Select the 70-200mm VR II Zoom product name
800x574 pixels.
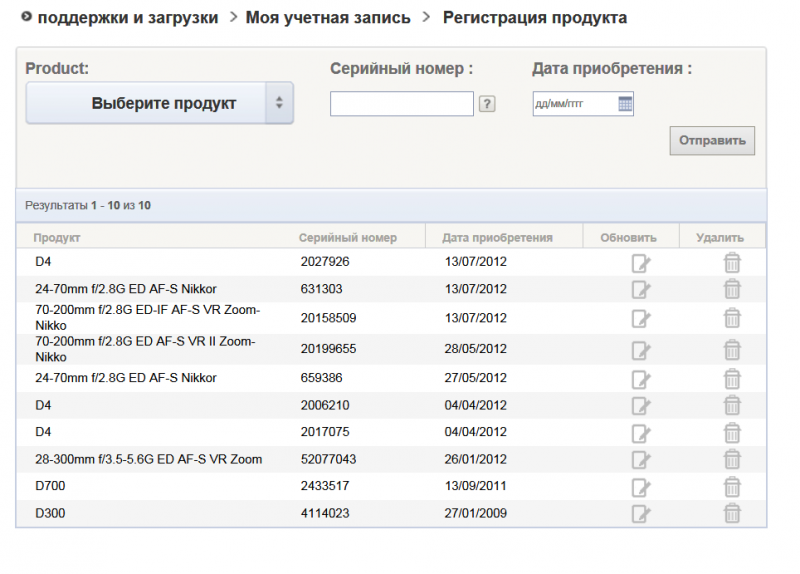click(145, 349)
